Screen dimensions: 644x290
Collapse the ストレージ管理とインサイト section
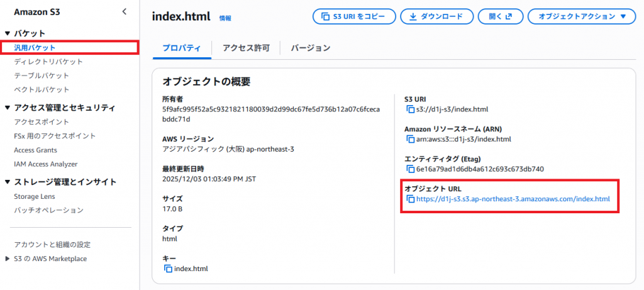click(x=8, y=182)
